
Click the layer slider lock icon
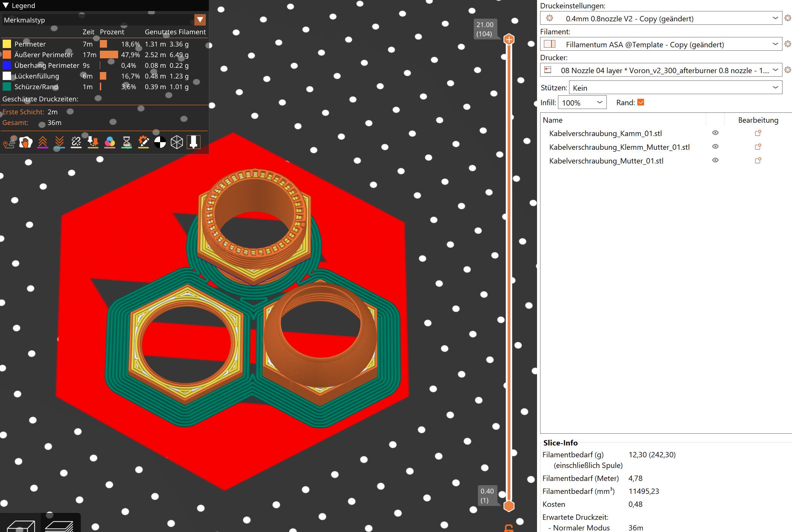tap(508, 528)
